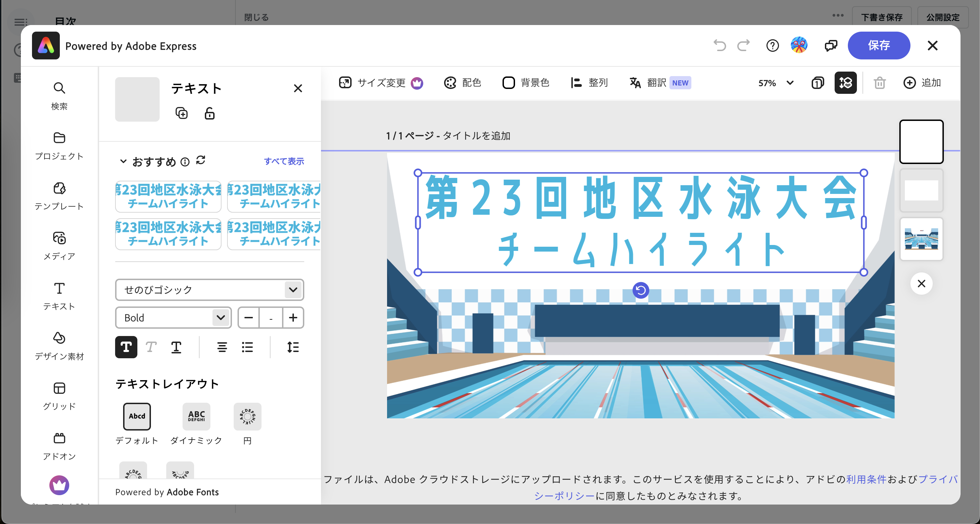This screenshot has width=980, height=524.
Task: Duplicate the text element icon
Action: 182,113
